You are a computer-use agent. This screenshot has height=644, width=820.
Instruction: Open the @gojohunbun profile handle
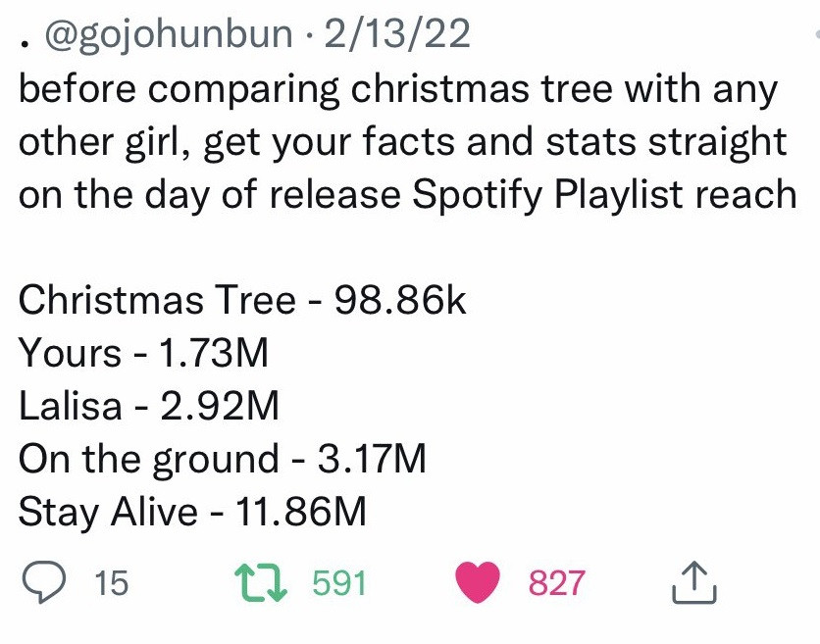pyautogui.click(x=169, y=34)
